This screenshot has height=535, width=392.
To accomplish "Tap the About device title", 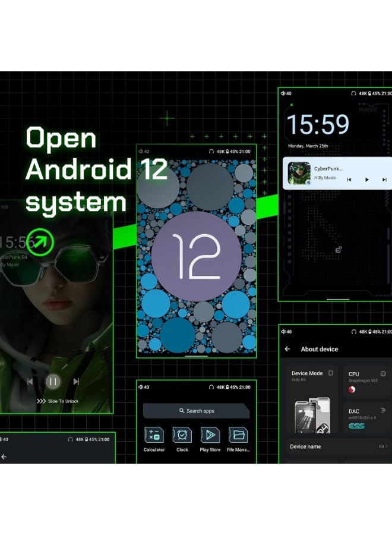I will [320, 349].
